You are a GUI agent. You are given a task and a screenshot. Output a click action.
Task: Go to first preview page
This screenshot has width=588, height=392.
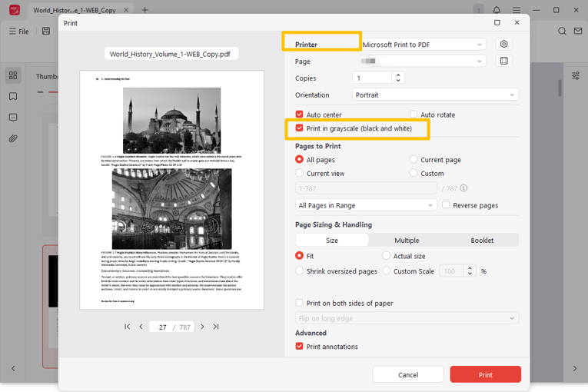tap(127, 327)
